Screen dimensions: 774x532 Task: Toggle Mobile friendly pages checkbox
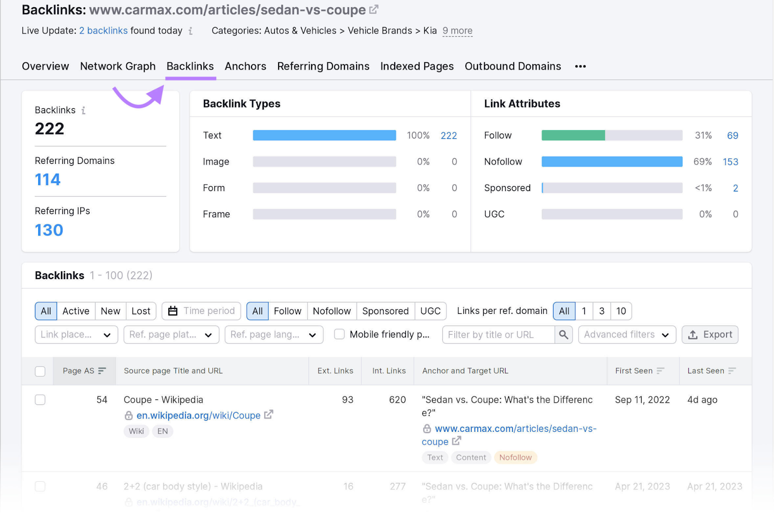pos(340,335)
